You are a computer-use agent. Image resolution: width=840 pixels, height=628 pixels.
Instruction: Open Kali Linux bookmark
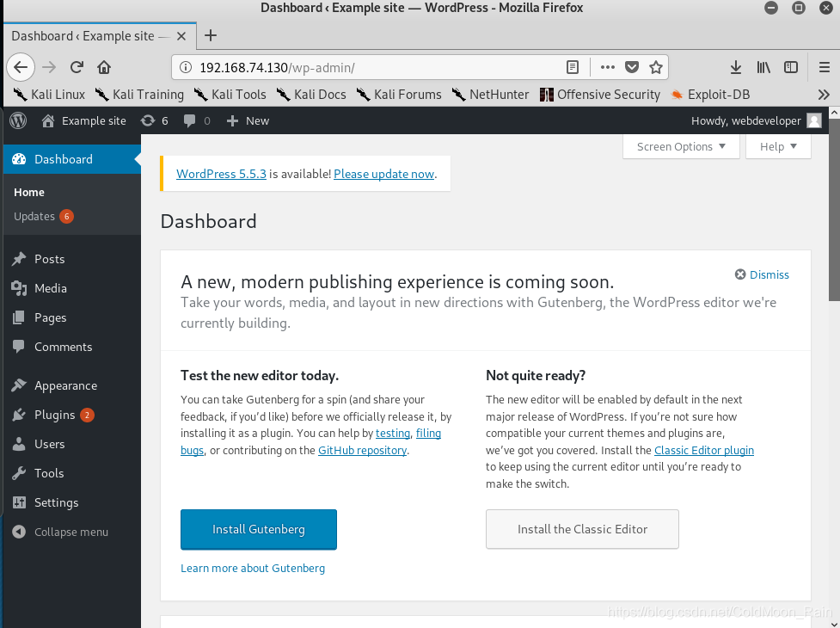(49, 95)
